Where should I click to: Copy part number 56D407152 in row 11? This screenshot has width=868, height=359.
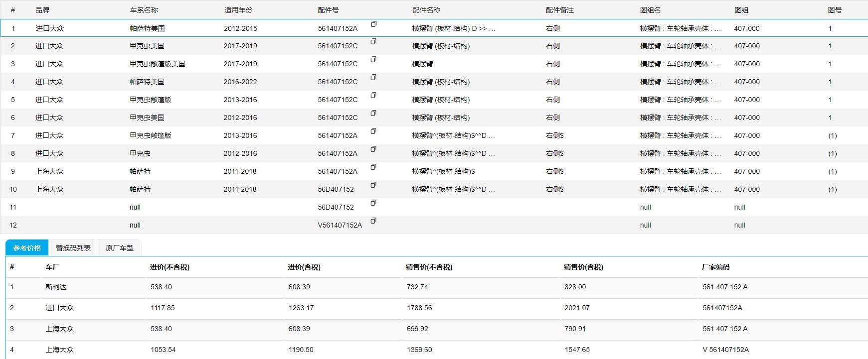pyautogui.click(x=373, y=203)
